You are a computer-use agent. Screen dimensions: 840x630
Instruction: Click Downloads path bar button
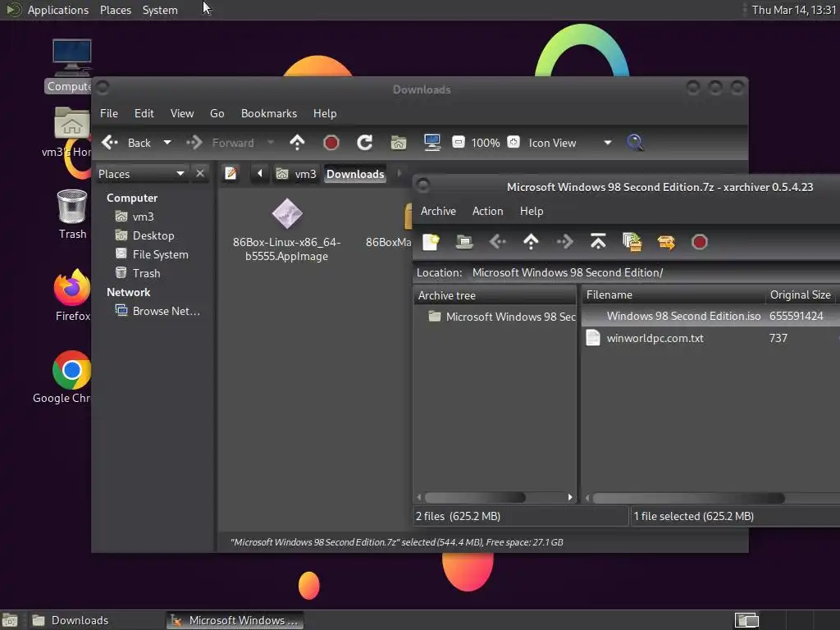click(355, 174)
